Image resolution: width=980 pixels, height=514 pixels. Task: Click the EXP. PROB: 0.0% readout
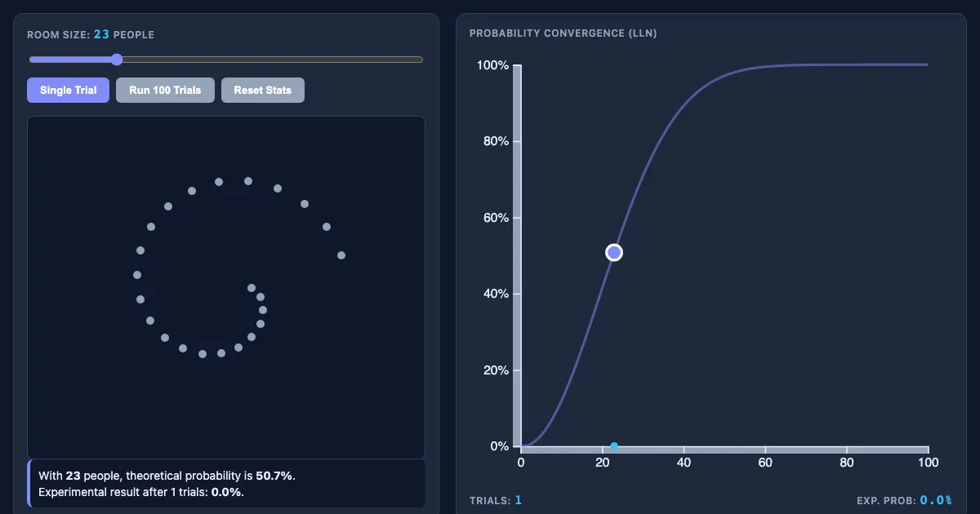[904, 500]
